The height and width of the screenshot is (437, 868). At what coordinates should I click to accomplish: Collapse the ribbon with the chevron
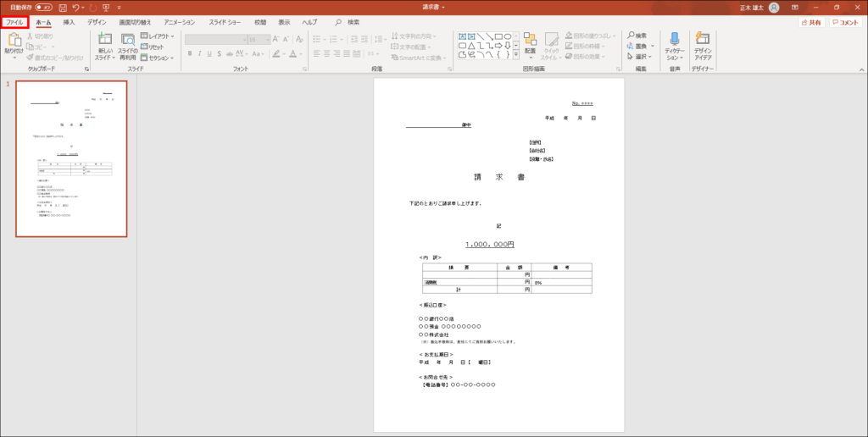tap(861, 69)
